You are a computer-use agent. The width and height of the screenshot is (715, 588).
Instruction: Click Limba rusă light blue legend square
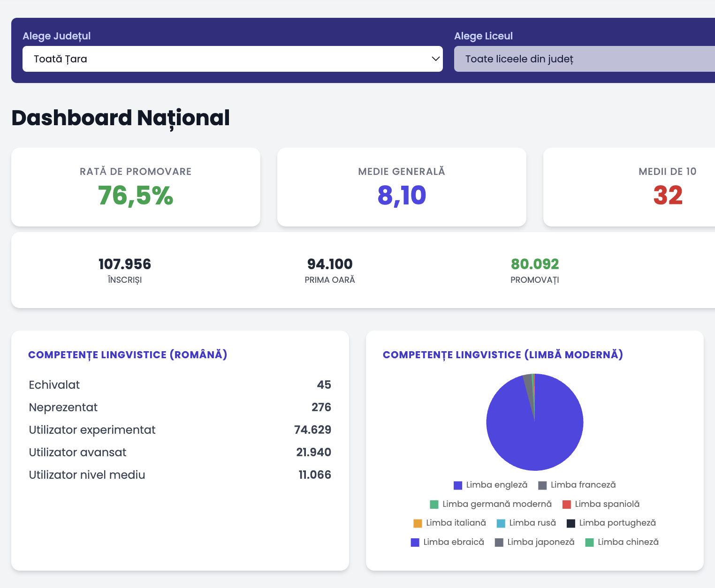pyautogui.click(x=501, y=523)
